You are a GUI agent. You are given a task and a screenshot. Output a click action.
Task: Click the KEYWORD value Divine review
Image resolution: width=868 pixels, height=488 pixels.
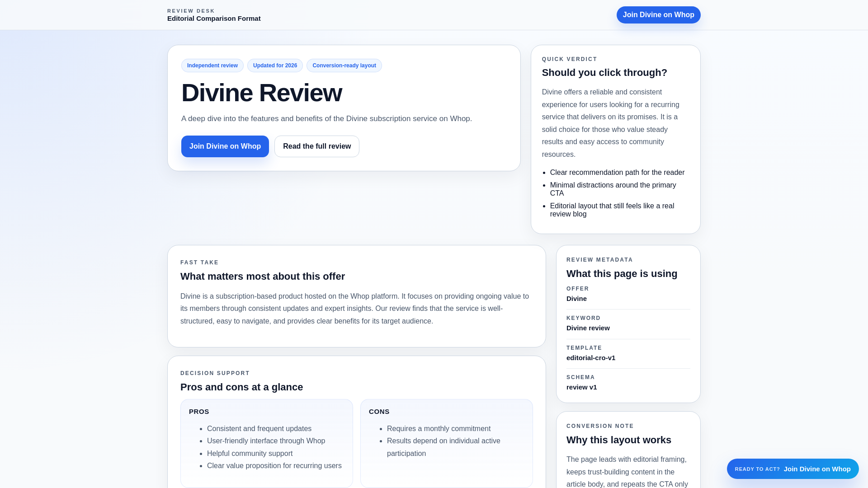point(588,328)
